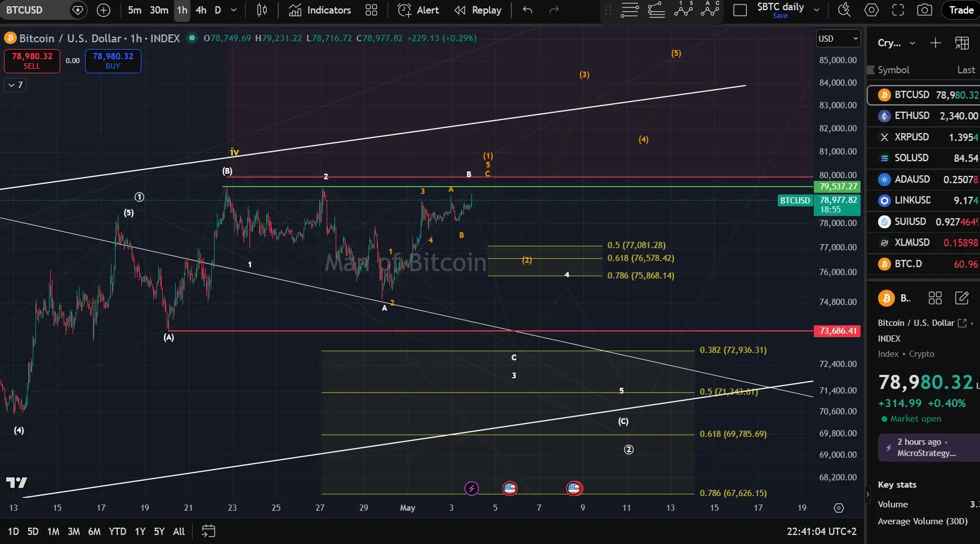The image size is (980, 544).
Task: Open the $BTC daily layout dropdown chevron
Action: 817,10
